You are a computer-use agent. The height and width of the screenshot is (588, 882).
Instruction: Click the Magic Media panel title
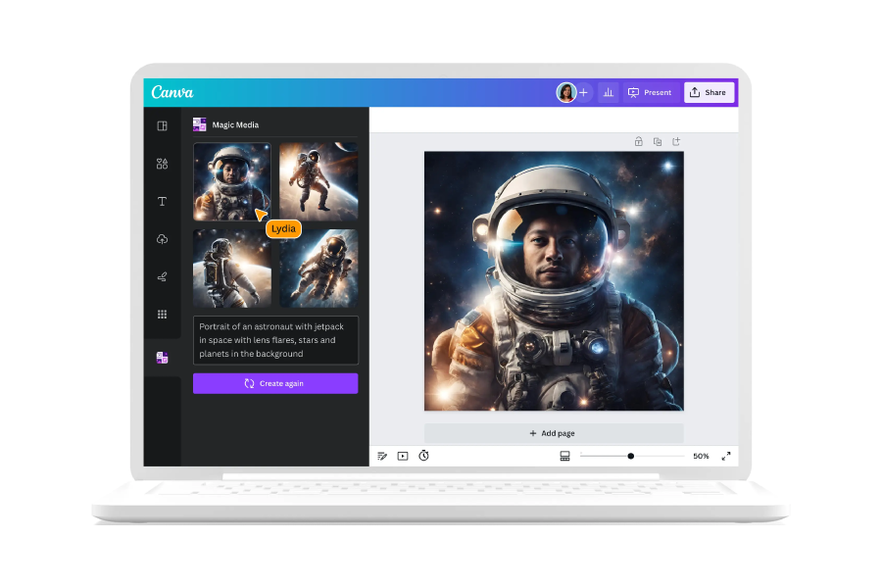coord(235,124)
